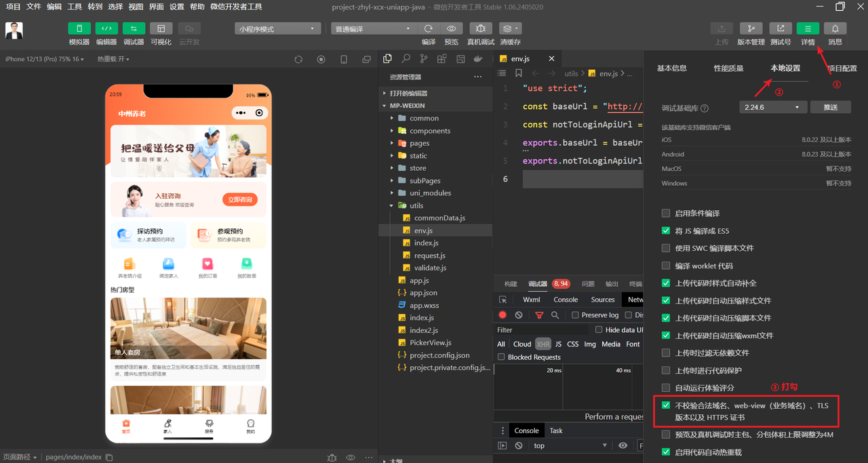Open request.js in the file tree
This screenshot has width=868, height=463.
[430, 256]
